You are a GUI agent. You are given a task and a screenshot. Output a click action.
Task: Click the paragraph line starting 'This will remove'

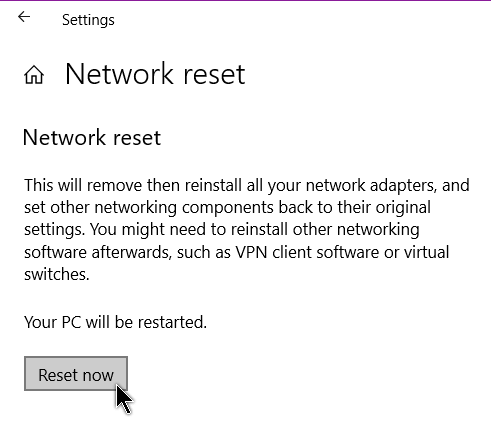coord(247,186)
